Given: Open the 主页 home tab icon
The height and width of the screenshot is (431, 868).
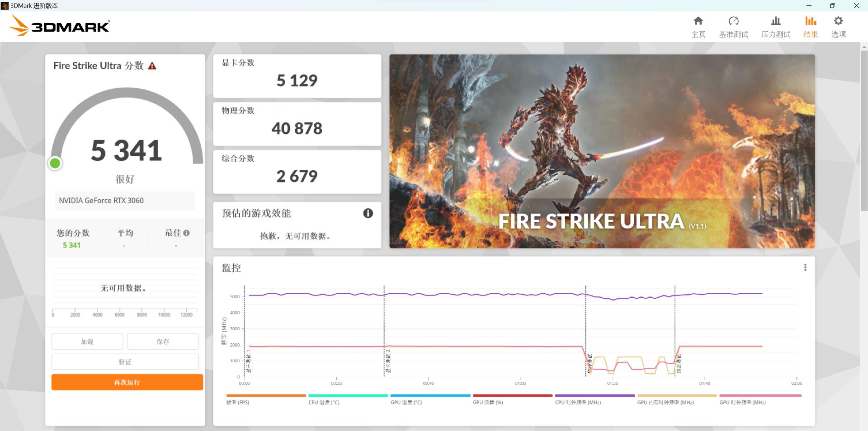Looking at the screenshot, I should [x=698, y=21].
